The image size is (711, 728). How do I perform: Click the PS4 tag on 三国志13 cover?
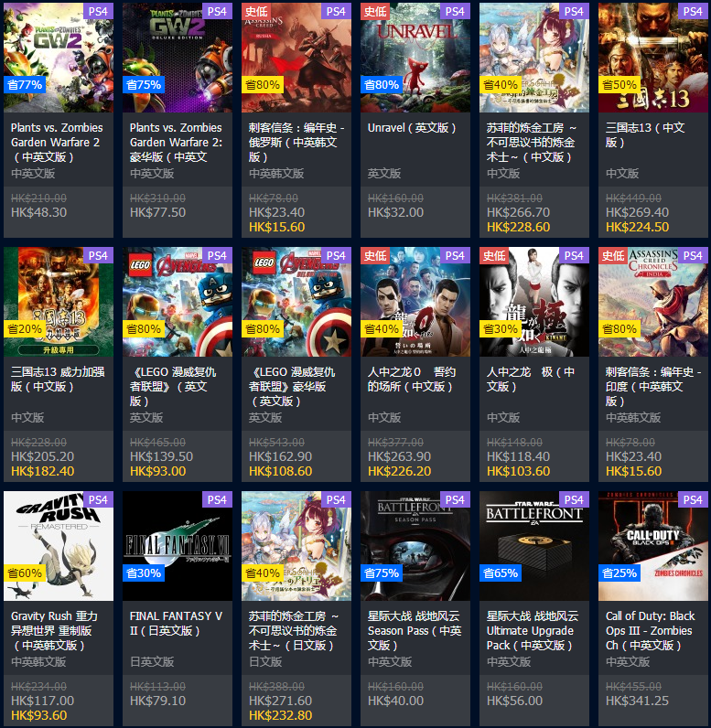[x=693, y=11]
